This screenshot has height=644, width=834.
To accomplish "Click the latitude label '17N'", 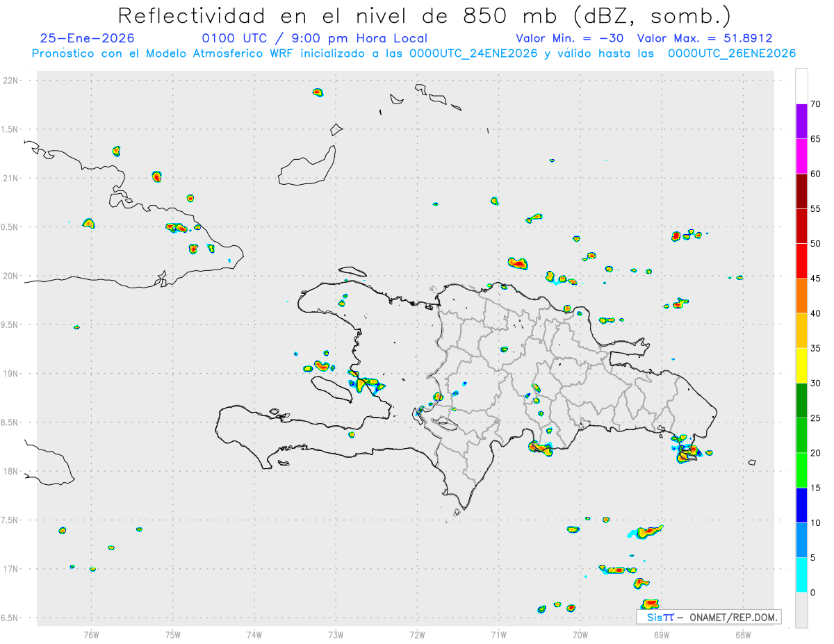I will click(11, 569).
